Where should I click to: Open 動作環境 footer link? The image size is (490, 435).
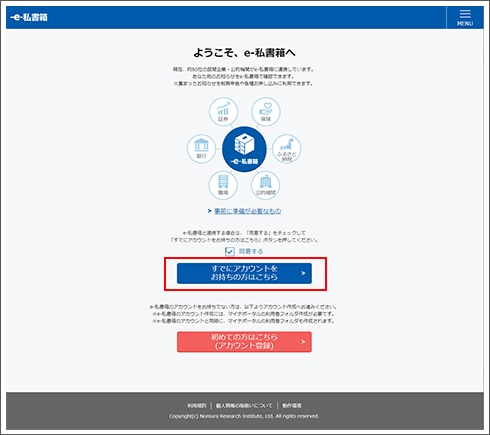click(x=292, y=406)
